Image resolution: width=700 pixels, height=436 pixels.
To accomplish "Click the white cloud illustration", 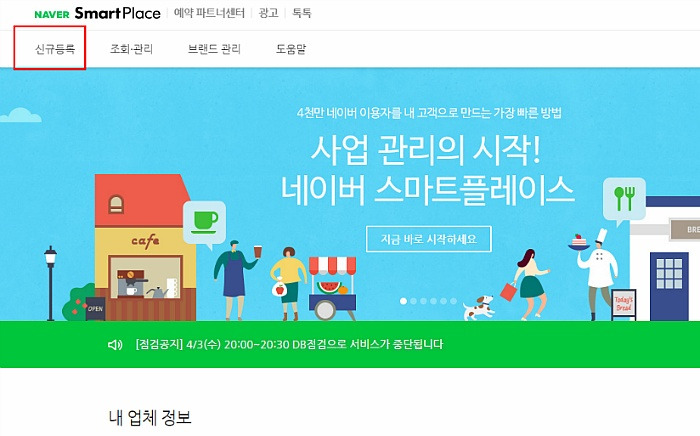I will pyautogui.click(x=21, y=115).
